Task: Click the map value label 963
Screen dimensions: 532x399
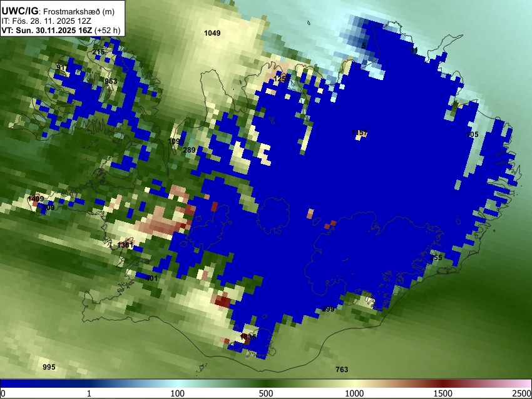Action: click(111, 81)
